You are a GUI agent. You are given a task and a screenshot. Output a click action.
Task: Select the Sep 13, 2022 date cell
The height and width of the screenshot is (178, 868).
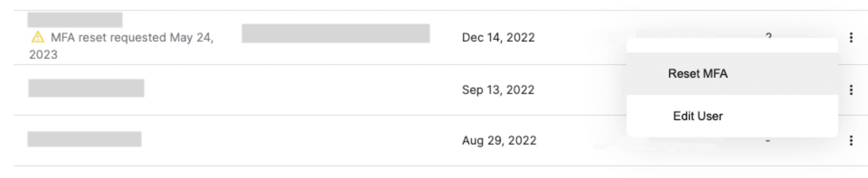coord(498,90)
